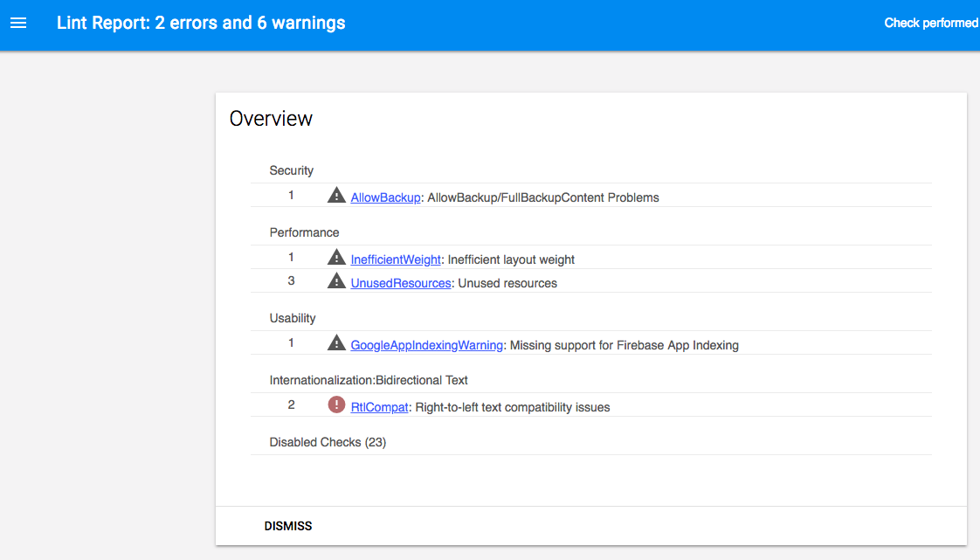Click the GoogleAppIndexingWarning warning triangle icon

point(336,342)
